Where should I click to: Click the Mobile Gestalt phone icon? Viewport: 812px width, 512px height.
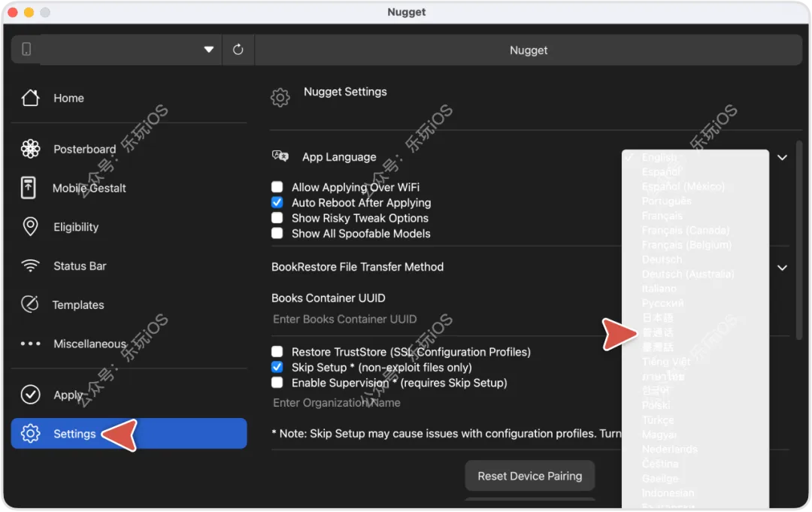(x=29, y=188)
